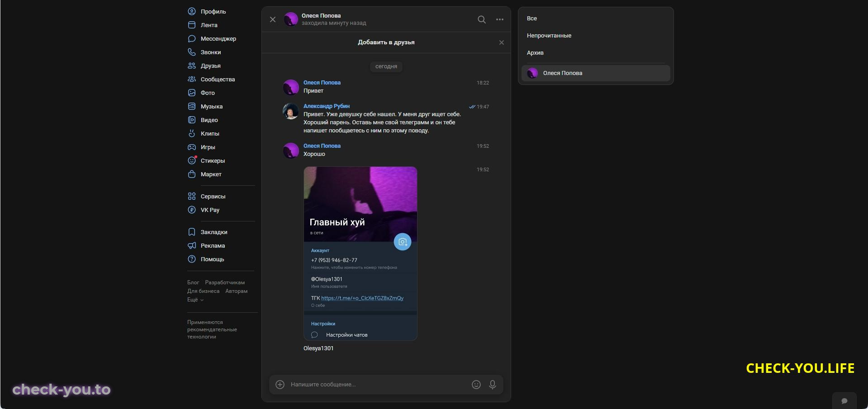Open the Фото icon

pyautogui.click(x=192, y=93)
